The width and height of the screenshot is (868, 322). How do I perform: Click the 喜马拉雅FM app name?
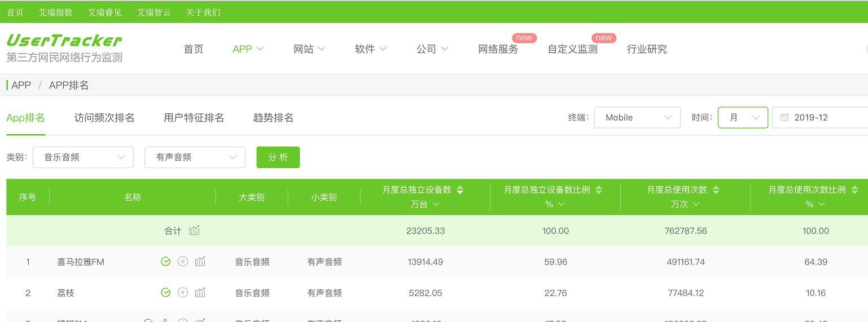[81, 262]
